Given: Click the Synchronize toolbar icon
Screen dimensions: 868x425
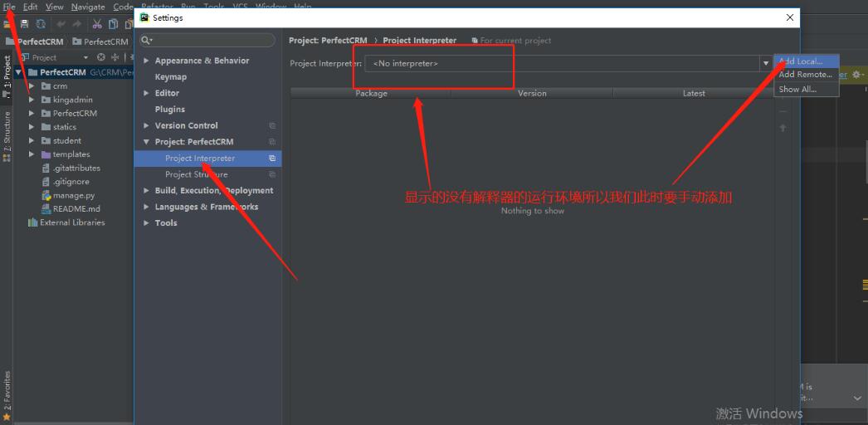Looking at the screenshot, I should [x=41, y=24].
